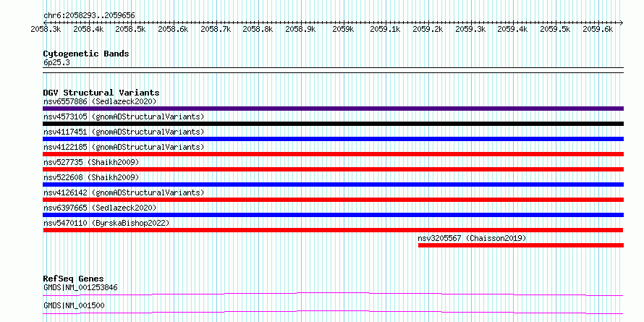This screenshot has width=644, height=322.
Task: Select the blue bar under nsv6397665
Action: tap(333, 215)
